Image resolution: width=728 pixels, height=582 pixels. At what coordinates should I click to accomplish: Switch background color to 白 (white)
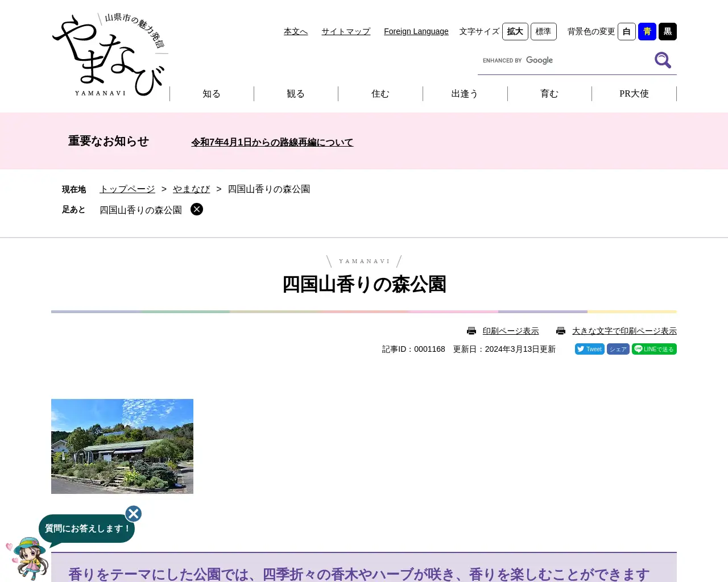pyautogui.click(x=626, y=31)
